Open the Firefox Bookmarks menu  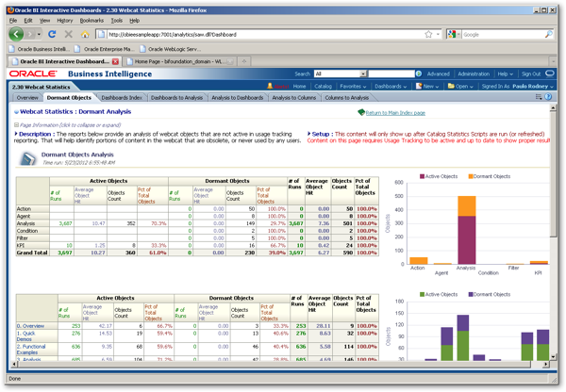pyautogui.click(x=92, y=21)
